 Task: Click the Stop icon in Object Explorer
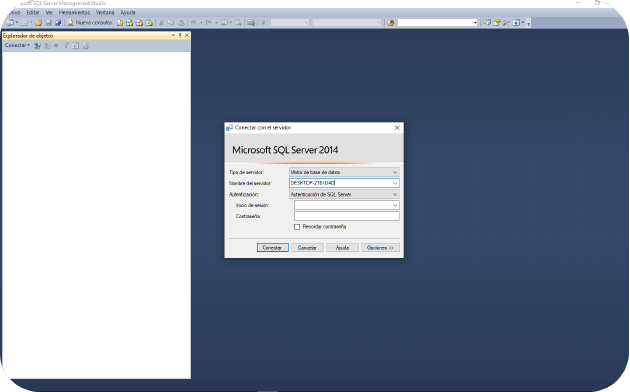[56, 46]
